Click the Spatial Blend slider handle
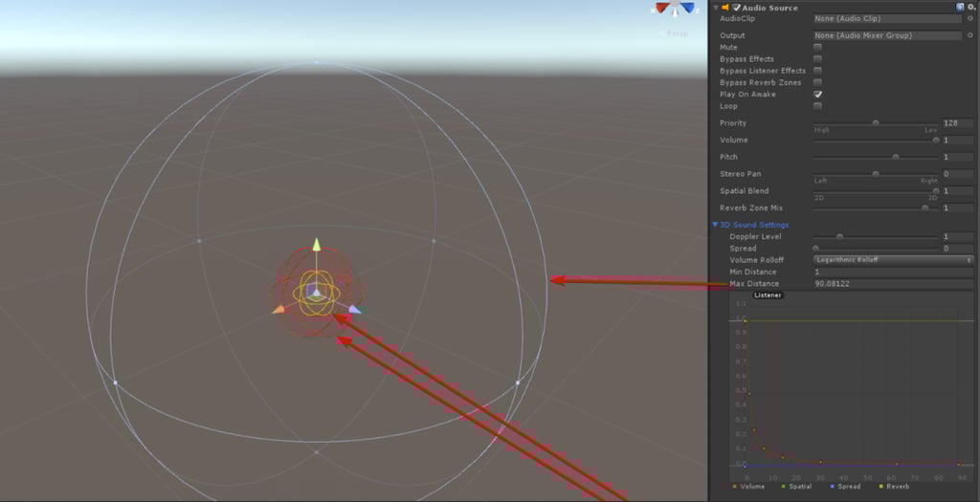Screen dimensions: 980x502 tap(936, 190)
